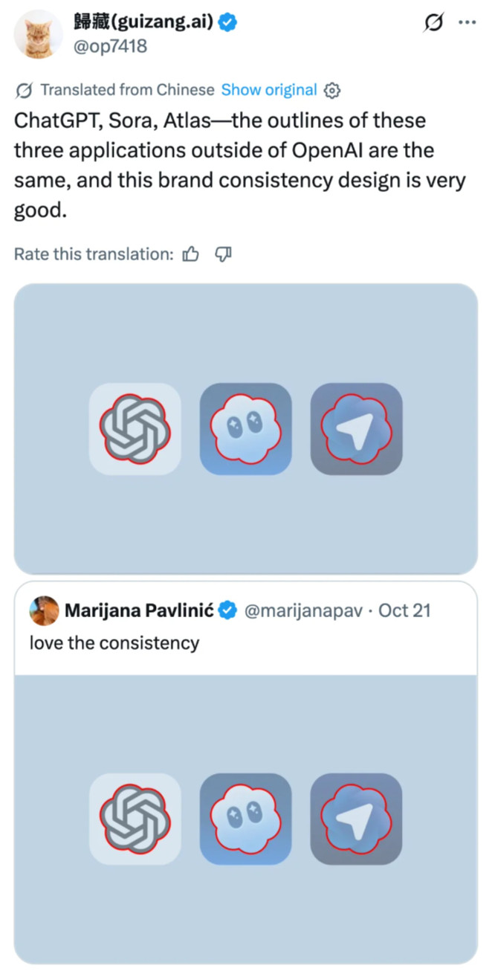Rate translation with thumbs down
Screen dimensions: 492x980
[x=223, y=255]
